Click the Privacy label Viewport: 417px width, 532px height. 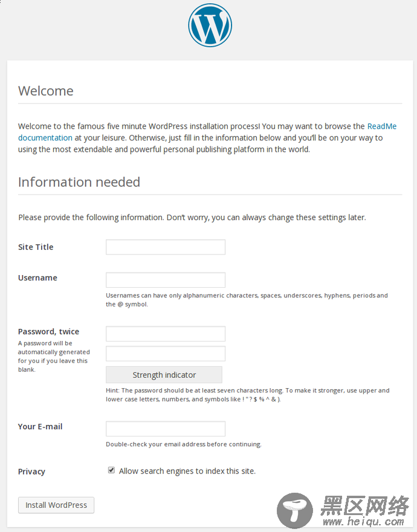[31, 472]
